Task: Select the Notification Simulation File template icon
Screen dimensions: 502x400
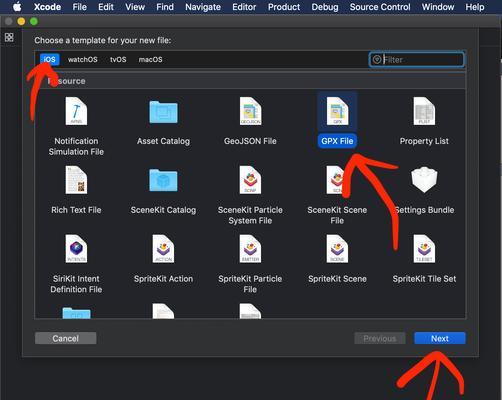Action: click(x=76, y=111)
